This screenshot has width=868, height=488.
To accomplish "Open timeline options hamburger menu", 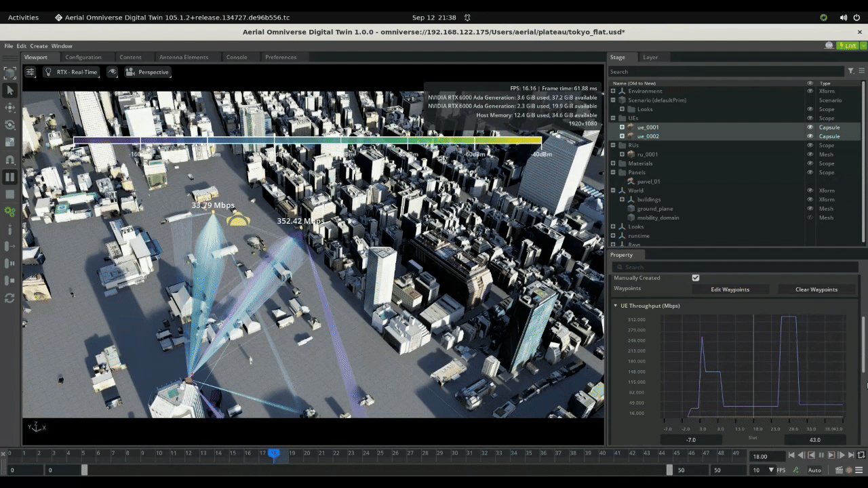I will [861, 470].
